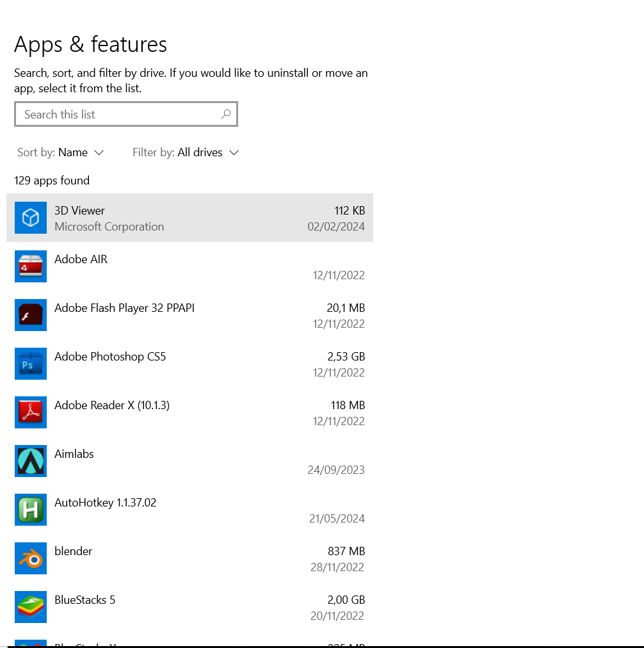The image size is (644, 648).
Task: Click the Microsoft Corporation publisher text
Action: pyautogui.click(x=109, y=227)
